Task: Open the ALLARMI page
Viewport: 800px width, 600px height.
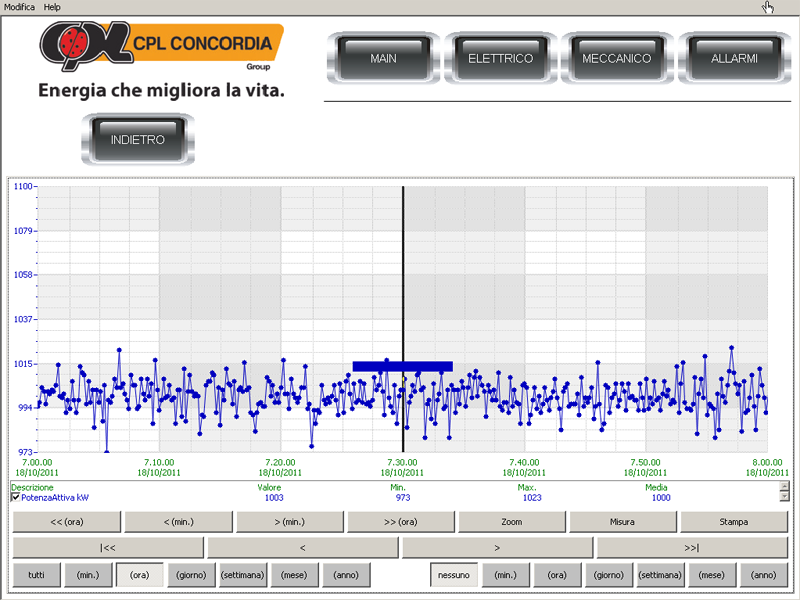Action: pyautogui.click(x=734, y=58)
